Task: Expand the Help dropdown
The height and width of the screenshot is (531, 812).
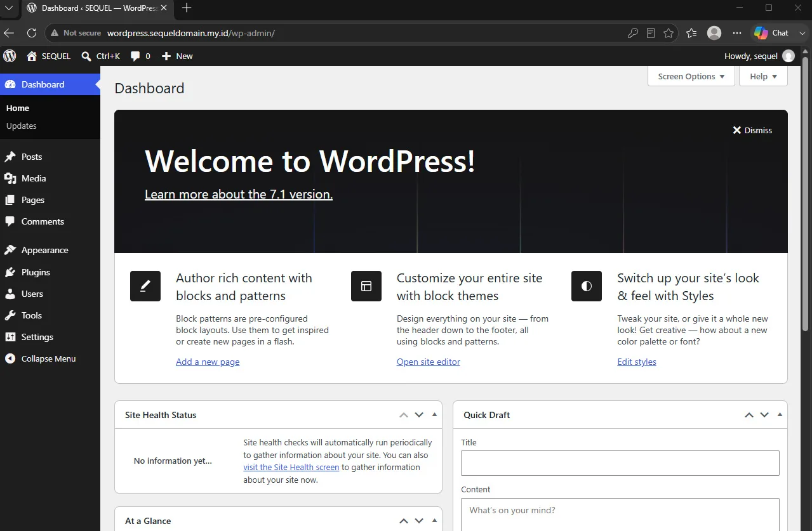Action: click(763, 76)
